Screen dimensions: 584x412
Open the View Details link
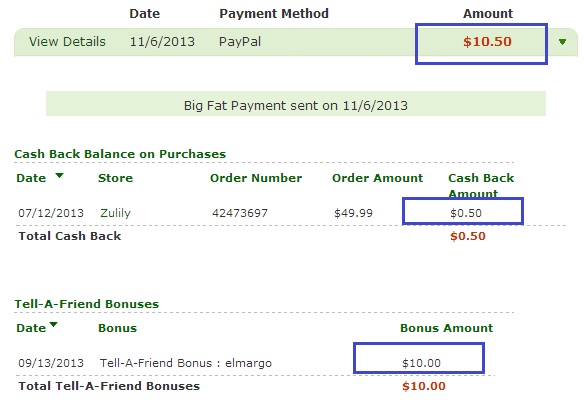[x=67, y=41]
